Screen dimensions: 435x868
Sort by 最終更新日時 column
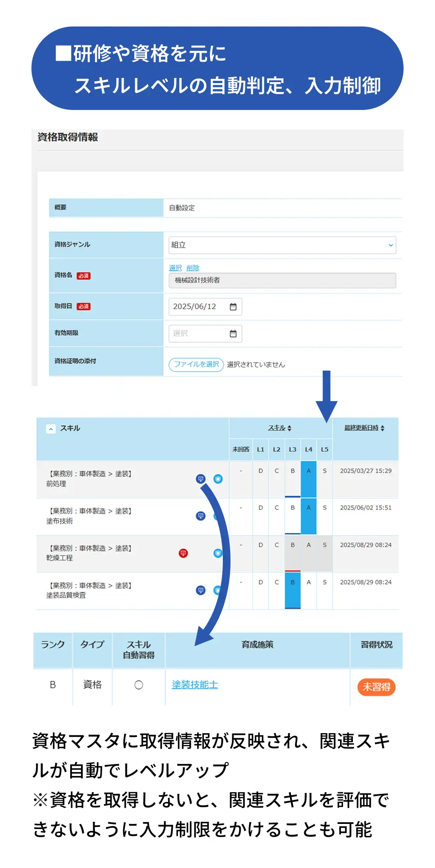(364, 428)
